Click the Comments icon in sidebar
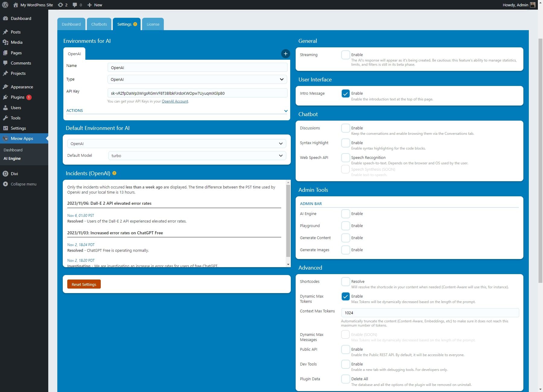Viewport: 543px width, 392px height. (5, 63)
